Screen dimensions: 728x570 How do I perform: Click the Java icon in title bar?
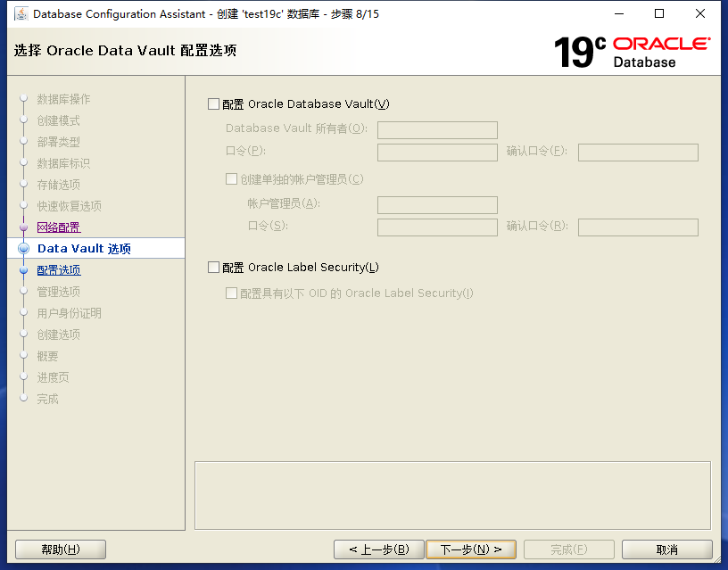(21, 14)
